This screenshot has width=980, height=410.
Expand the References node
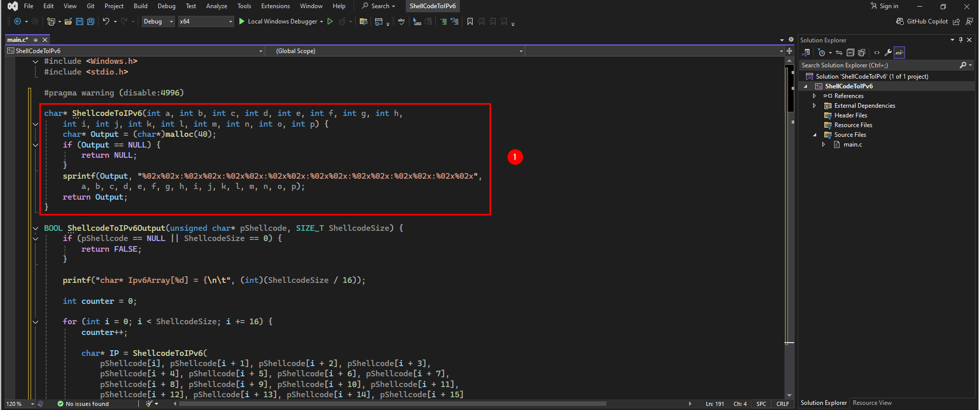814,96
